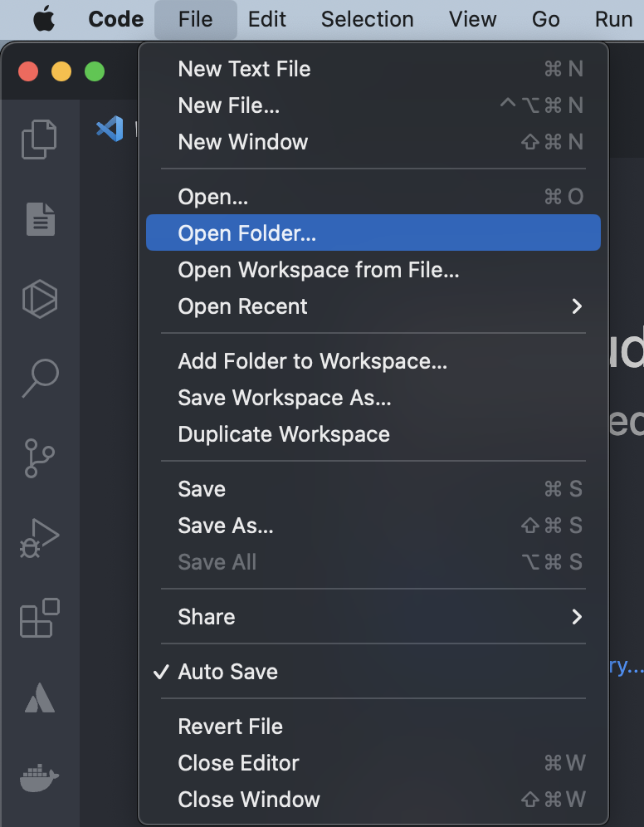This screenshot has height=827, width=644.
Task: Open the Search magnifier view
Action: point(39,379)
